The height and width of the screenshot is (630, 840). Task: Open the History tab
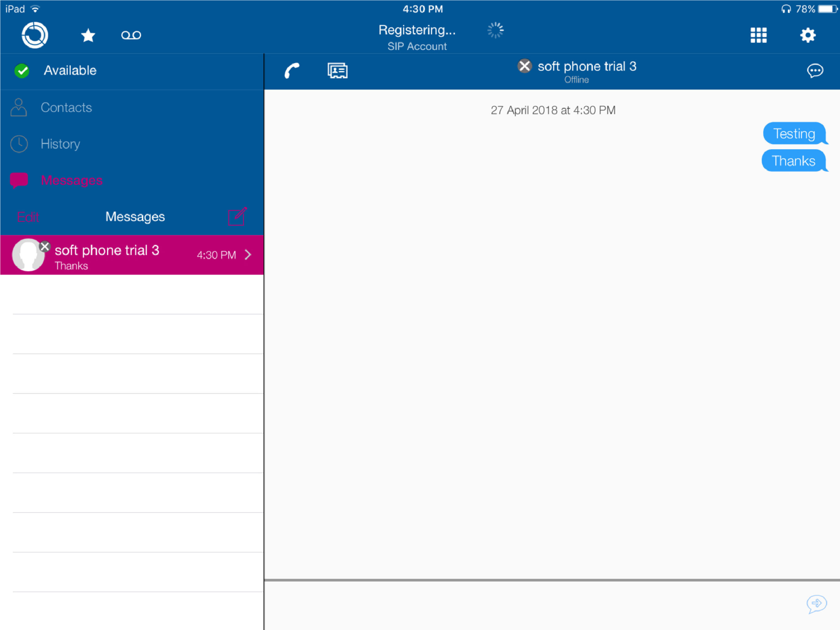coord(132,144)
